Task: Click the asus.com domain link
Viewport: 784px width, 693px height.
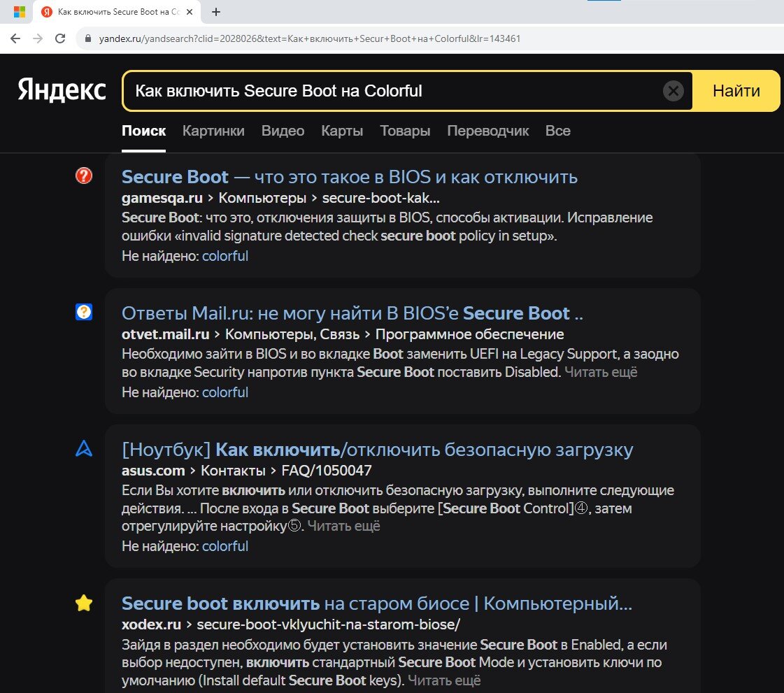Action: point(153,471)
